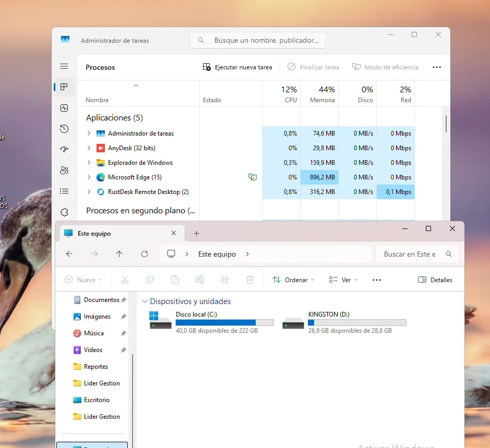The width and height of the screenshot is (490, 448).
Task: Click the Cut scissors icon in Explorer toolbar
Action: click(x=125, y=280)
